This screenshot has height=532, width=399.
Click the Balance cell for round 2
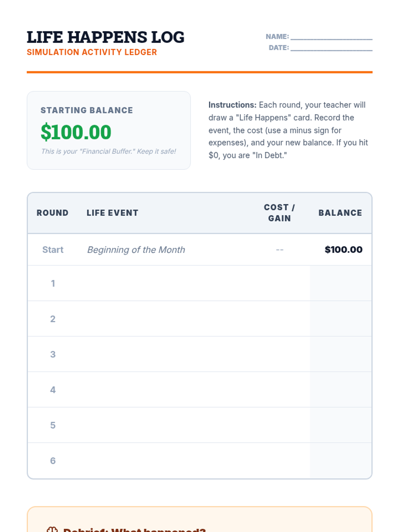(340, 319)
